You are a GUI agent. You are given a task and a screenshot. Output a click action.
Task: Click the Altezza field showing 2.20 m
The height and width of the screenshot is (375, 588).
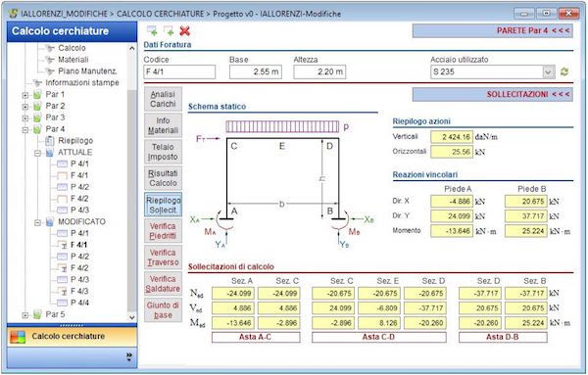pos(319,71)
